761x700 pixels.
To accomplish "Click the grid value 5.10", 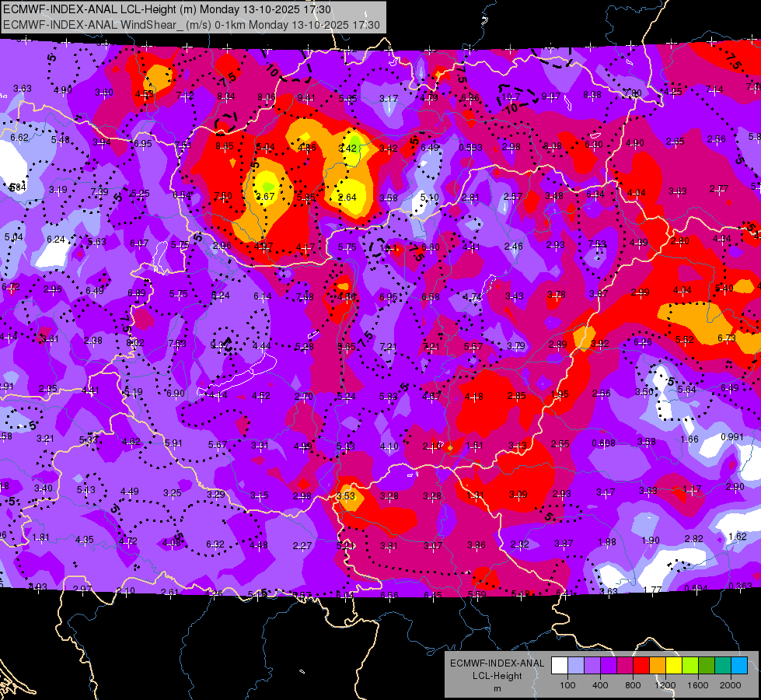I will pyautogui.click(x=430, y=198).
